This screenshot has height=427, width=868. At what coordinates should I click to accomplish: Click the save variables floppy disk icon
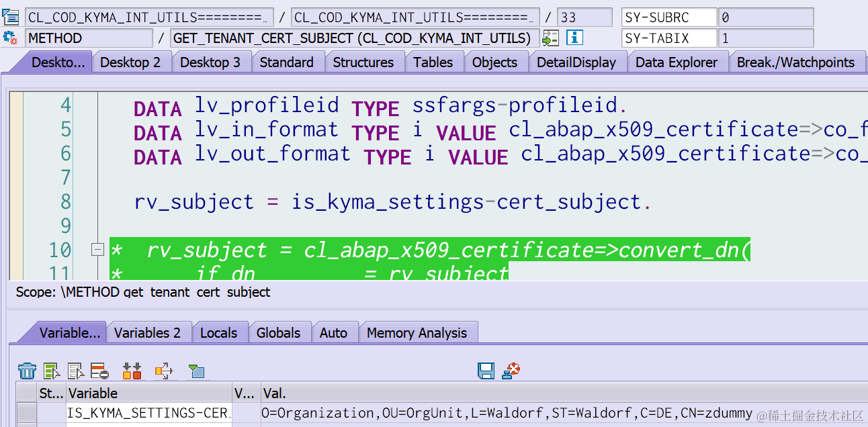(x=486, y=370)
